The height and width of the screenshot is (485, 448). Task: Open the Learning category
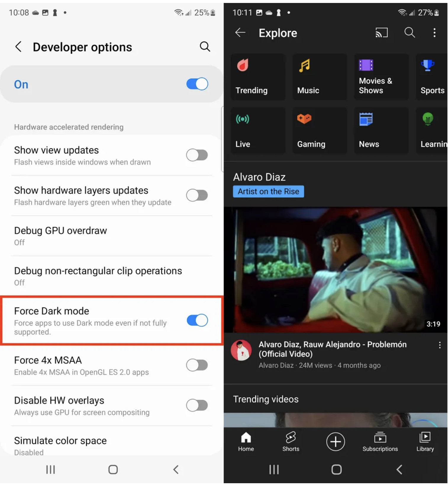point(432,131)
